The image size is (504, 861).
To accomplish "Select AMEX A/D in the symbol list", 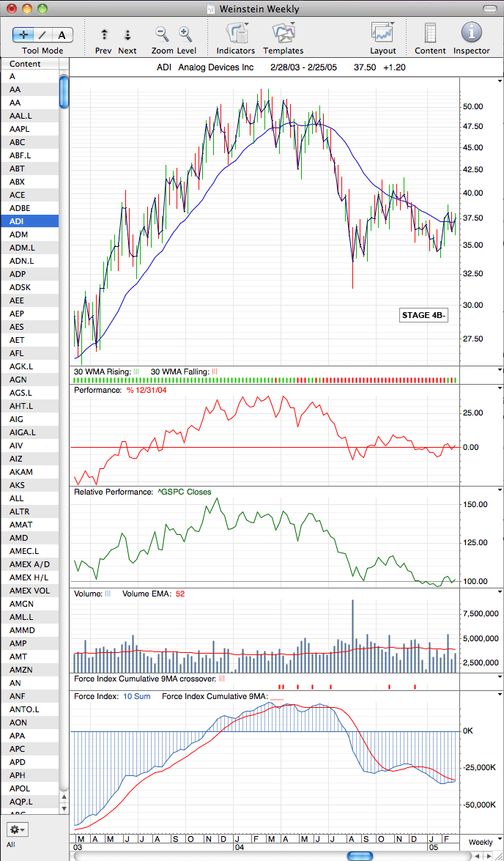I will 29,564.
